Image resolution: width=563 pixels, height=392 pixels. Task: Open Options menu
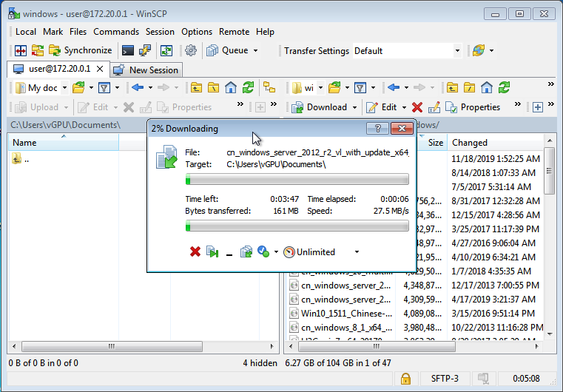(x=196, y=32)
